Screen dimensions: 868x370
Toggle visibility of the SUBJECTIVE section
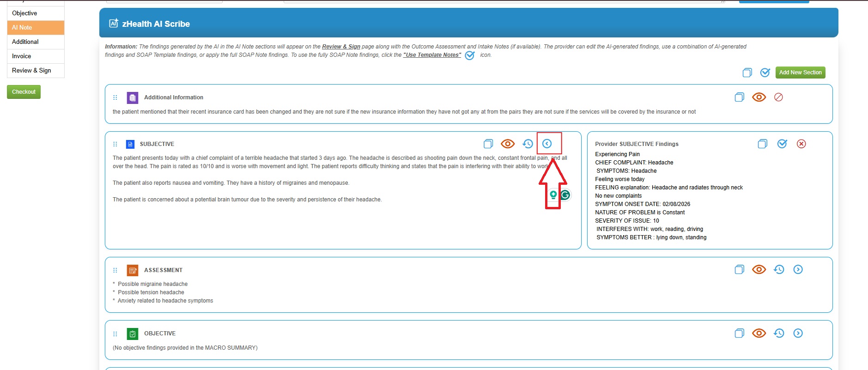point(508,144)
